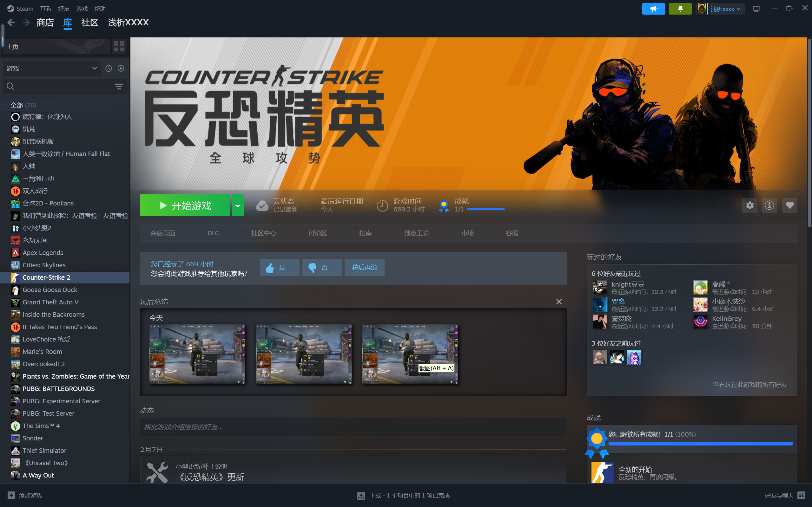Click the announcements megaphone icon
The image size is (812, 507).
(653, 9)
